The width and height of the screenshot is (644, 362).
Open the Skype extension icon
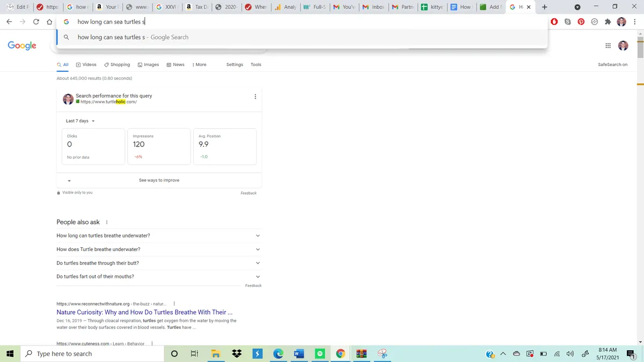coord(568,22)
